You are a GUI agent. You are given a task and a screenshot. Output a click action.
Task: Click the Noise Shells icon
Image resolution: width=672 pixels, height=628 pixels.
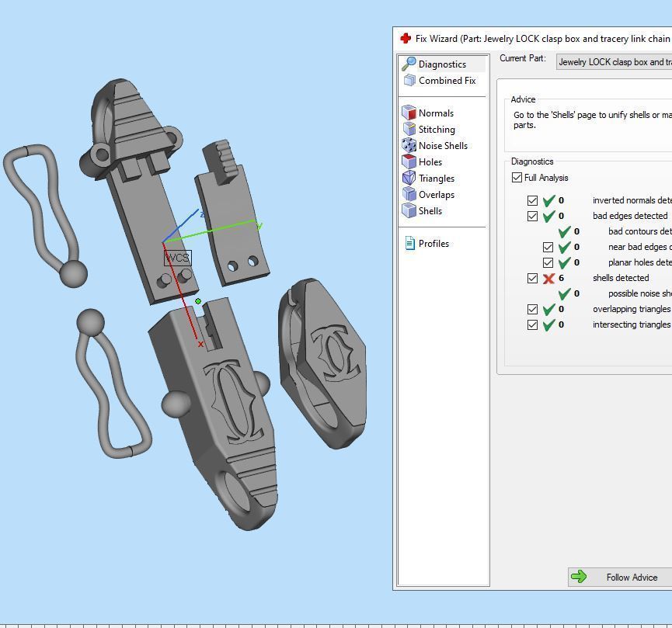[x=409, y=145]
